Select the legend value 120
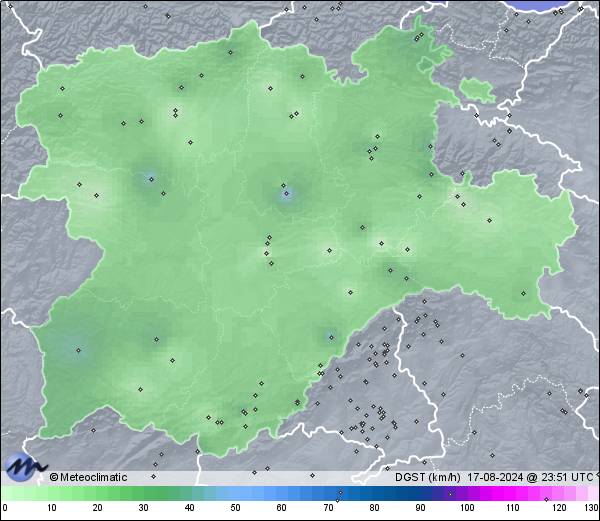This screenshot has width=600, height=521. pyautogui.click(x=559, y=508)
